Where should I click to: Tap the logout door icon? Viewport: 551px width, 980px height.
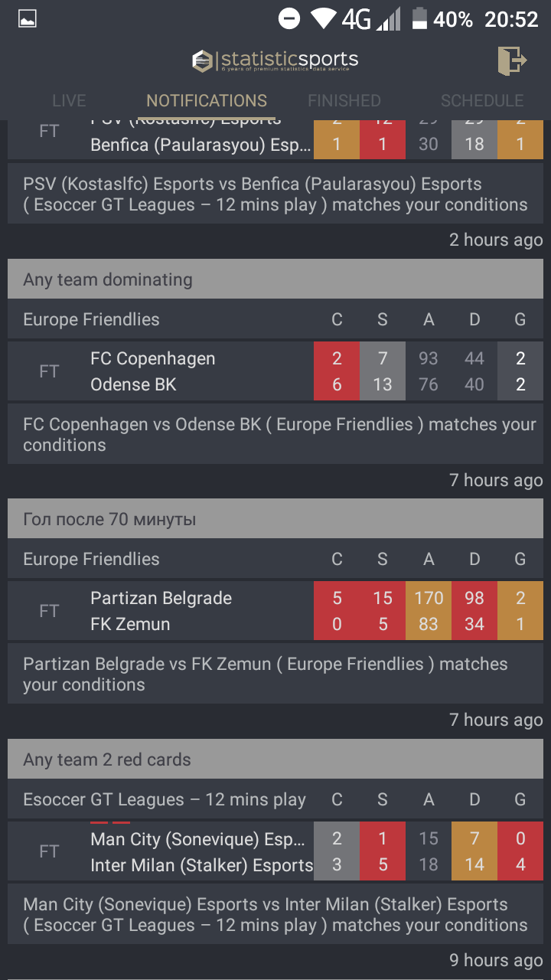(x=511, y=60)
